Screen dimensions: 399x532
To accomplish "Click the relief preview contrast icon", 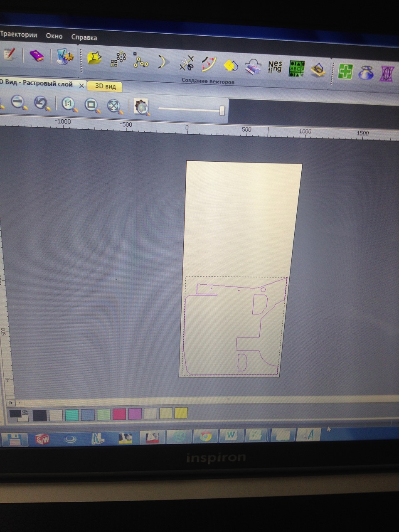I will 142,107.
